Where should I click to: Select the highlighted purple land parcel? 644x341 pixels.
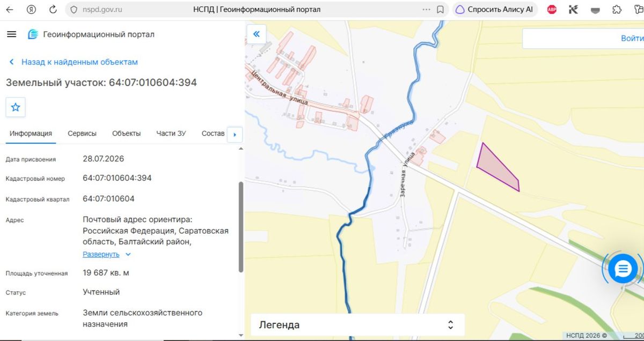(498, 168)
